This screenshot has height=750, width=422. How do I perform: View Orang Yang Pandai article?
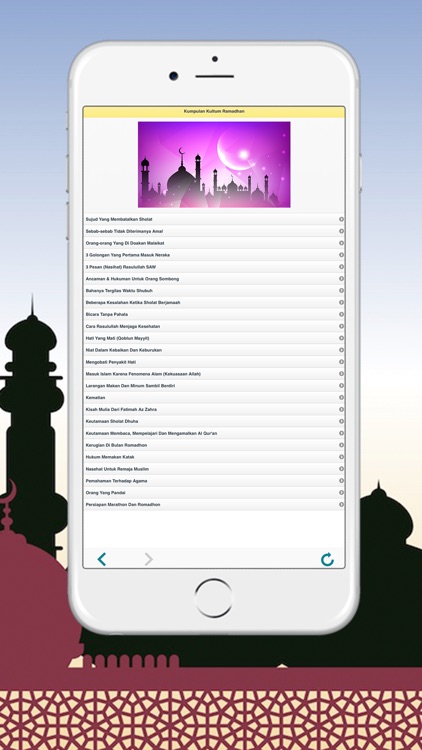coord(214,493)
